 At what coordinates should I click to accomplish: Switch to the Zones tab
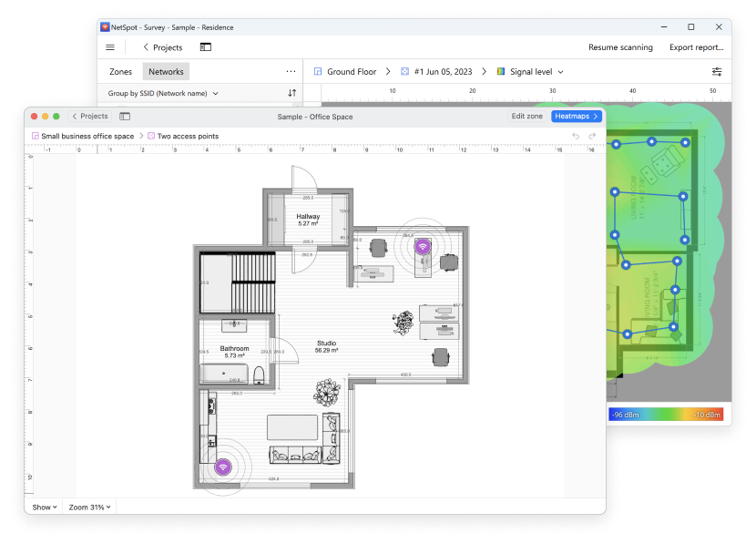click(x=120, y=71)
